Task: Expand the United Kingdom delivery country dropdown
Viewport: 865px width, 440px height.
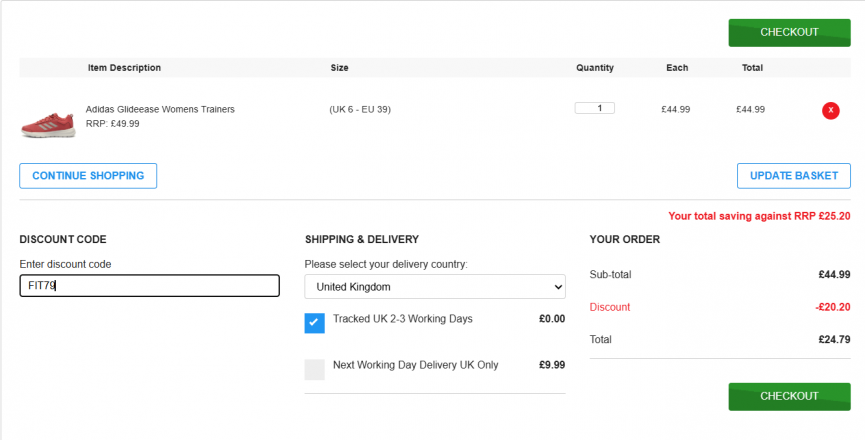Action: [x=435, y=287]
